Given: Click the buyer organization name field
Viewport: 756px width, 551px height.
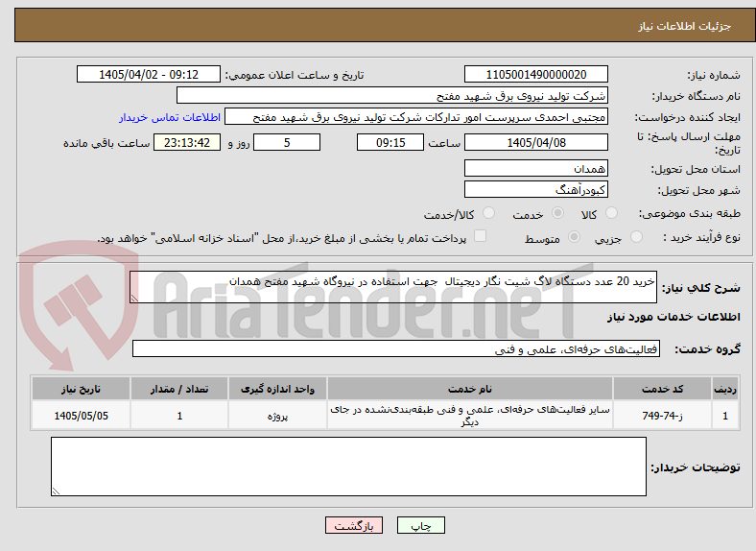Looking at the screenshot, I should tap(392, 96).
